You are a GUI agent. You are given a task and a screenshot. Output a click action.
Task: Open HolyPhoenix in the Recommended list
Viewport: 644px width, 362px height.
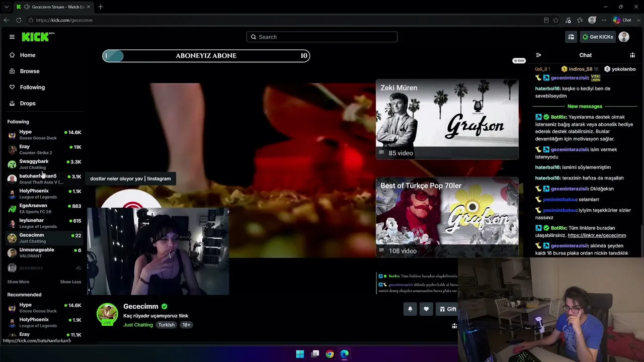click(44, 322)
